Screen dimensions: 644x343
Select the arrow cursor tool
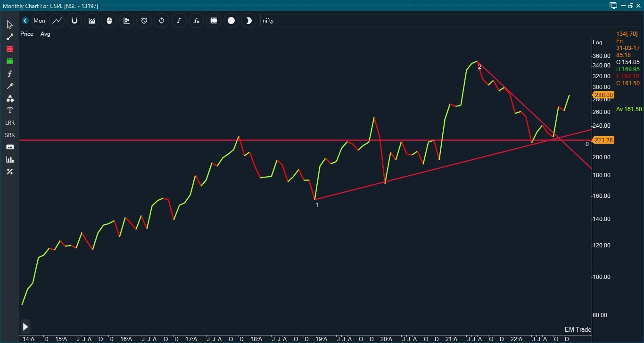(9, 24)
